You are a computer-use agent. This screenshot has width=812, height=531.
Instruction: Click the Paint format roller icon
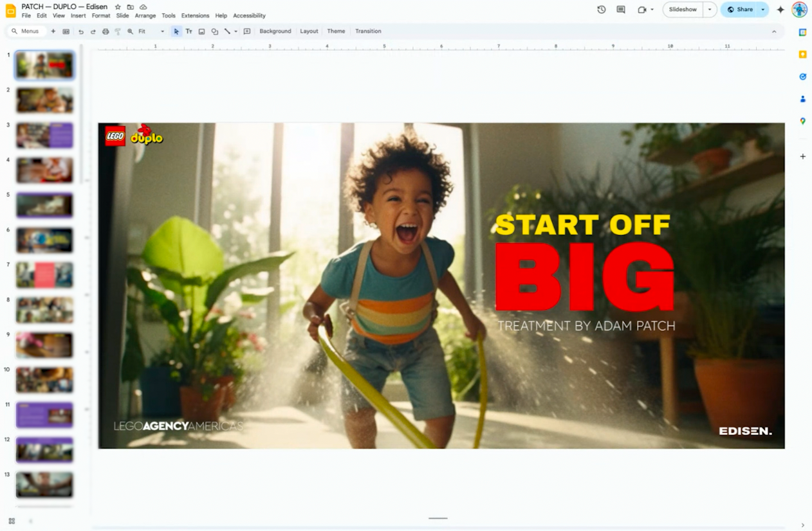click(118, 32)
